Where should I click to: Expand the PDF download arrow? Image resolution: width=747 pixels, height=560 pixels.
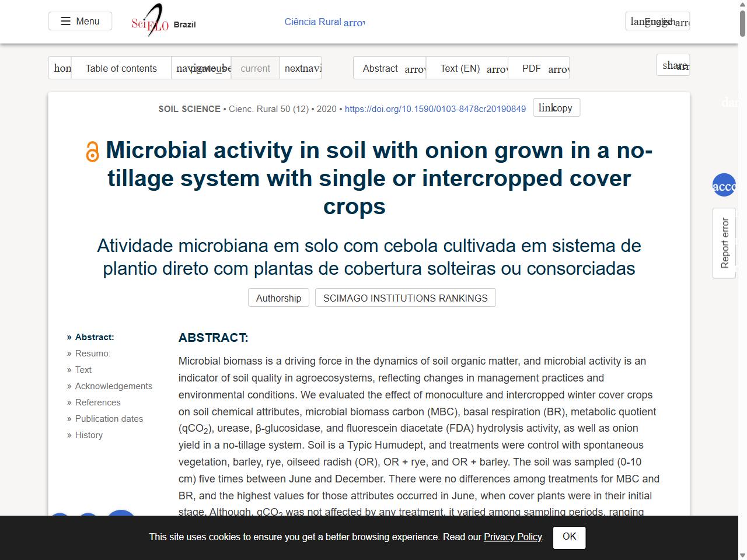(558, 69)
